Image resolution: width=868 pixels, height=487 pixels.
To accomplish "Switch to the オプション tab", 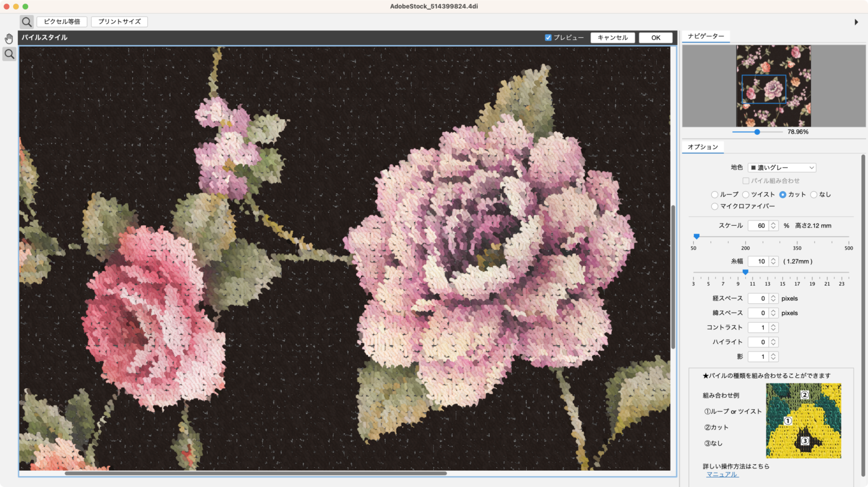I will pyautogui.click(x=703, y=147).
